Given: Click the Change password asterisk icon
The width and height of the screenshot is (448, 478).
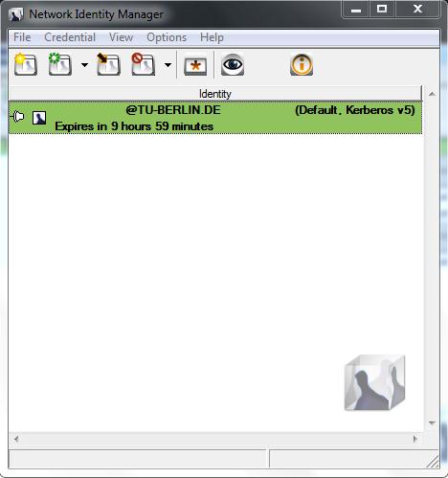Looking at the screenshot, I should tap(195, 66).
